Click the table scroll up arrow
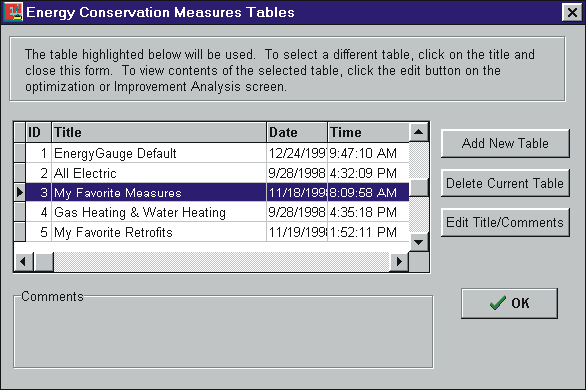 tap(419, 132)
